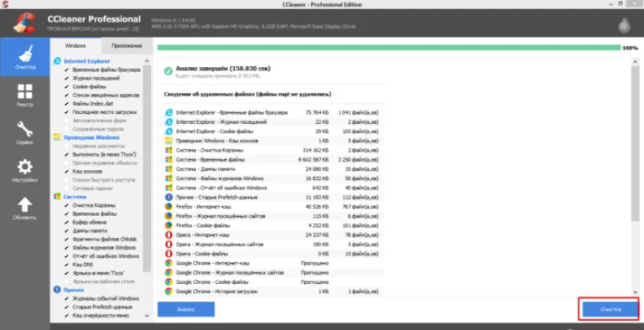Click the Проводник Windows folder icon
The width and height of the screenshot is (644, 330).
[57, 137]
